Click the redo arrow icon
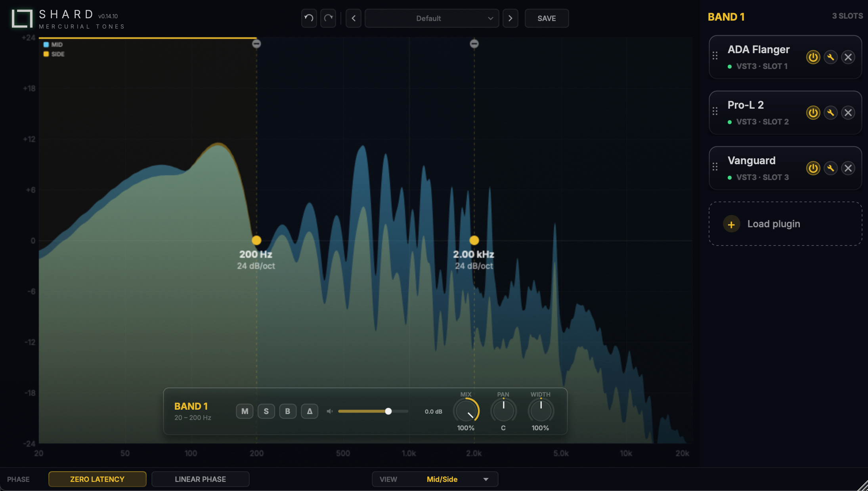868x491 pixels. (328, 18)
